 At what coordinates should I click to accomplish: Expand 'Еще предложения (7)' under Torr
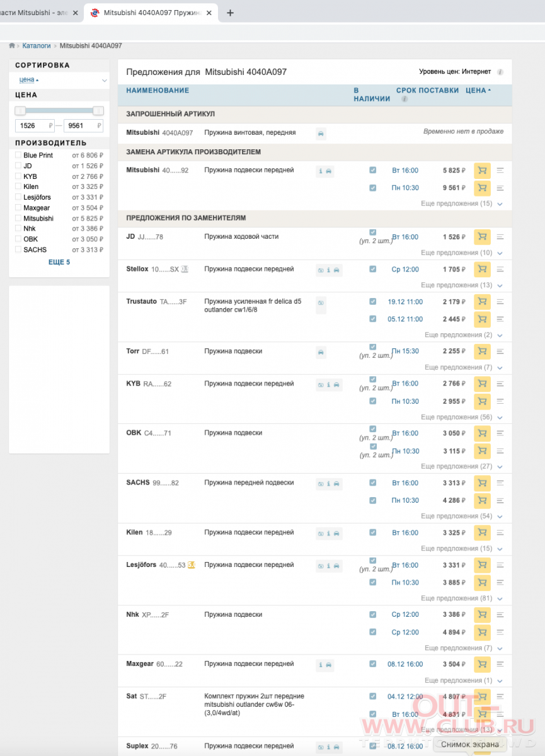click(x=463, y=367)
